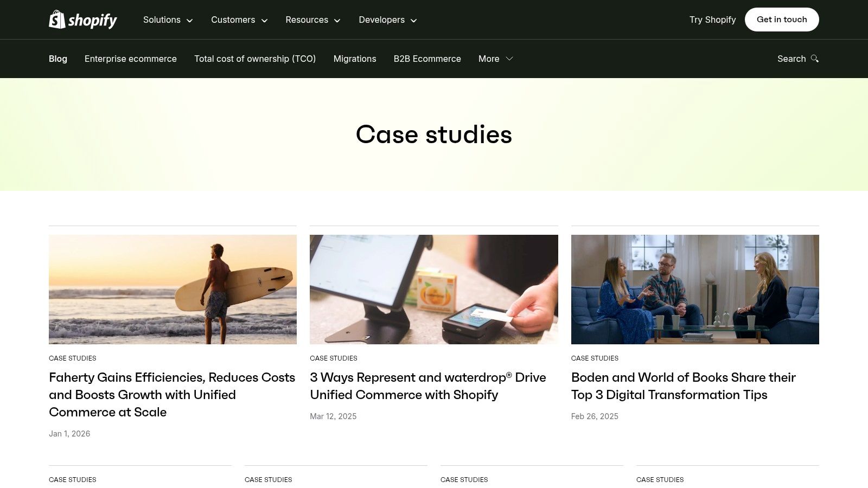Open the Migrations category
868x488 pixels.
[x=355, y=59]
